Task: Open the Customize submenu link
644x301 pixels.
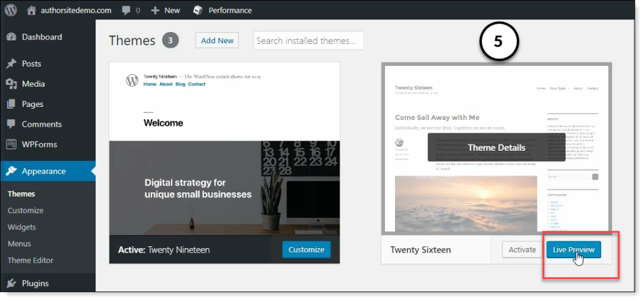Action: (x=26, y=211)
